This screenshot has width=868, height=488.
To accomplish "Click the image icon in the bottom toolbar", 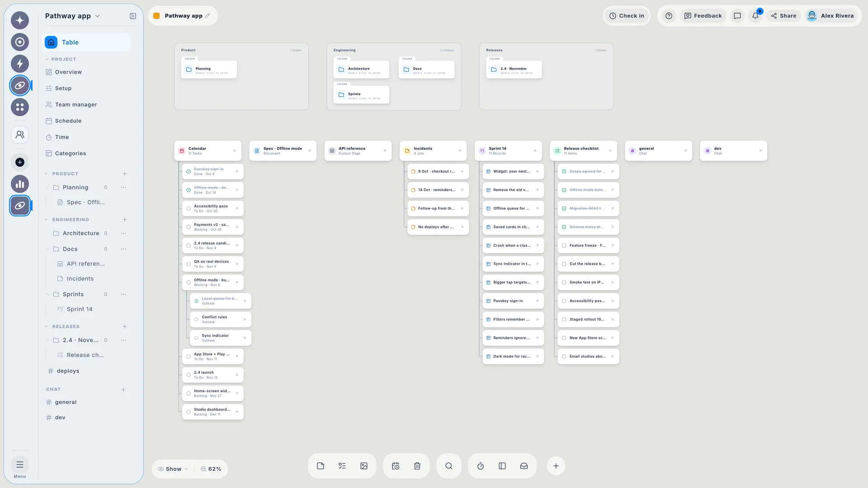I will pos(364,466).
